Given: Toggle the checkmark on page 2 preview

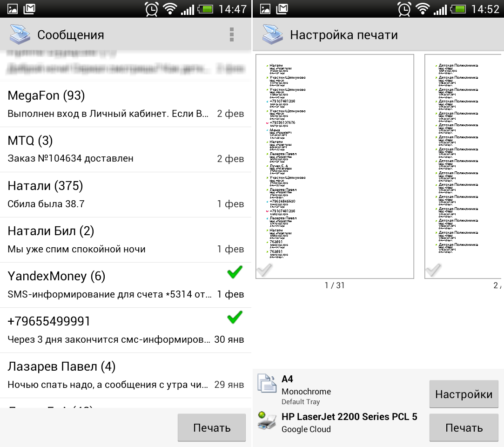Looking at the screenshot, I should pyautogui.click(x=433, y=270).
